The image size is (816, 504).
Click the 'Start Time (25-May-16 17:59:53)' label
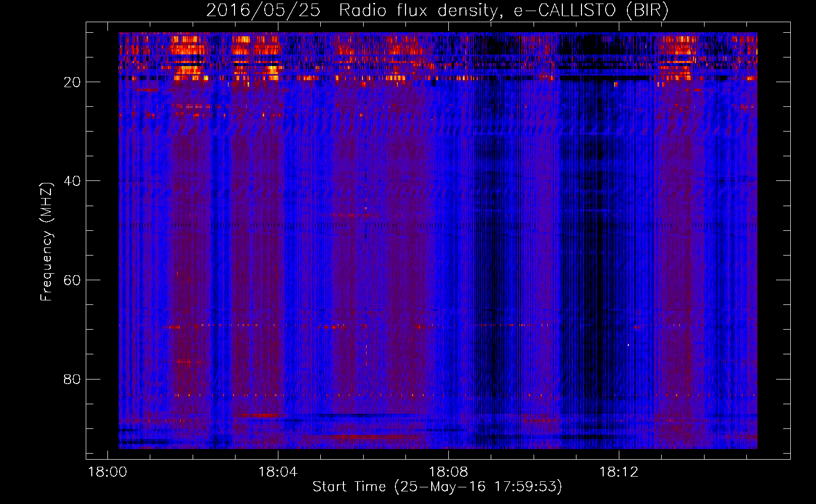click(437, 487)
